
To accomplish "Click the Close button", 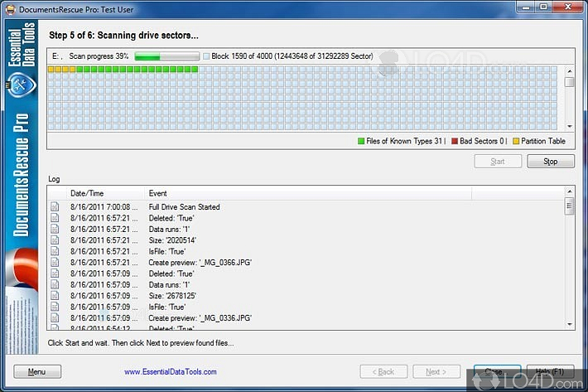I will pos(497,372).
